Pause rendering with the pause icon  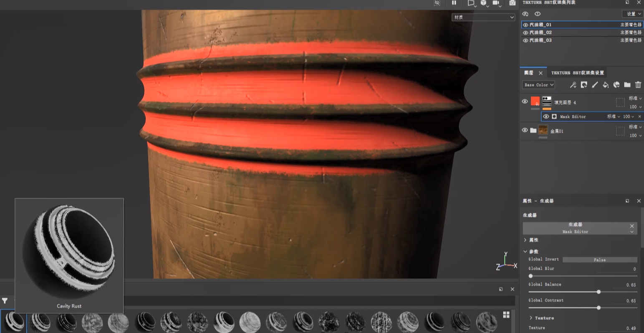tap(454, 3)
